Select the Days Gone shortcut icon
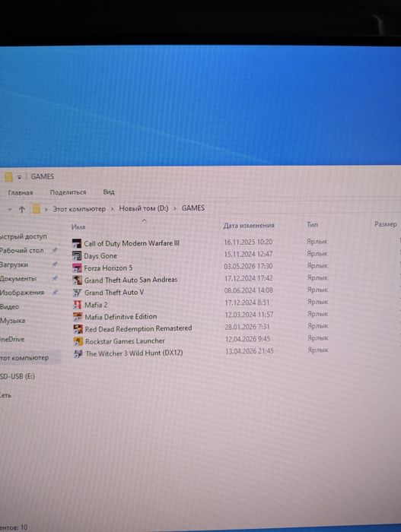 [x=77, y=255]
